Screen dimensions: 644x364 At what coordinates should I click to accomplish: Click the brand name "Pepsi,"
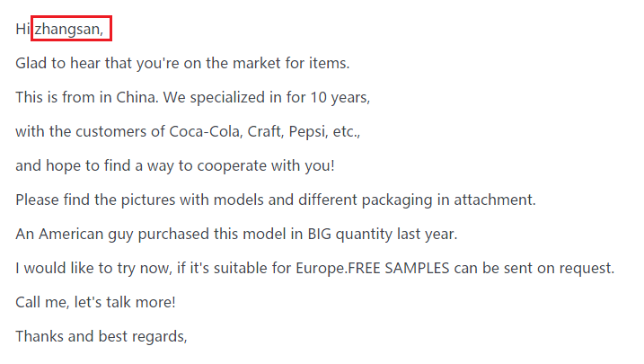[313, 131]
